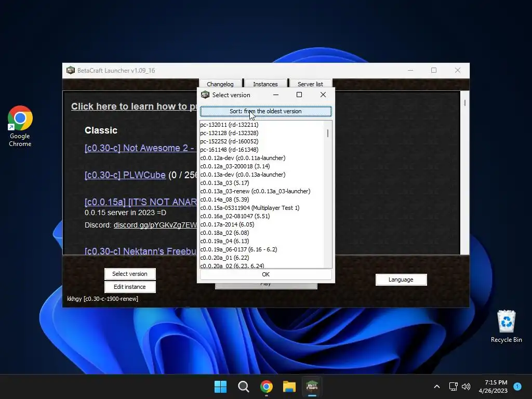Screen dimensions: 532x399
Task: Open File Explorer from taskbar
Action: [x=289, y=387]
